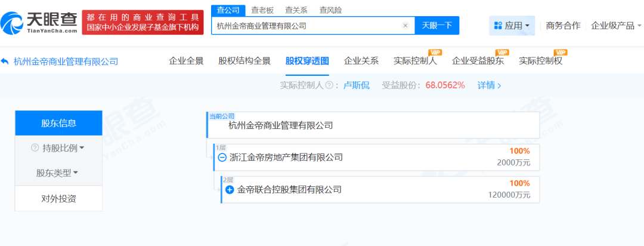Open the 股东类型 dropdown

tap(58, 173)
